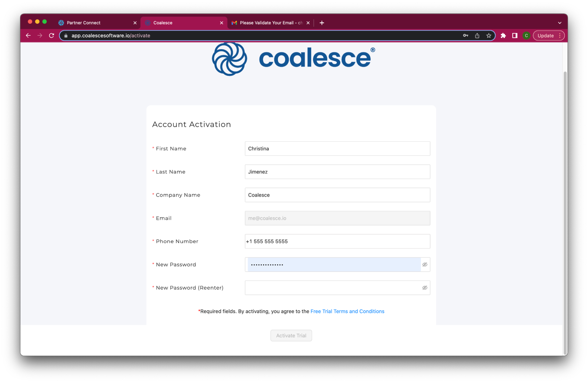Click into the First Name field
Viewport: 588px width, 383px height.
[x=337, y=148]
